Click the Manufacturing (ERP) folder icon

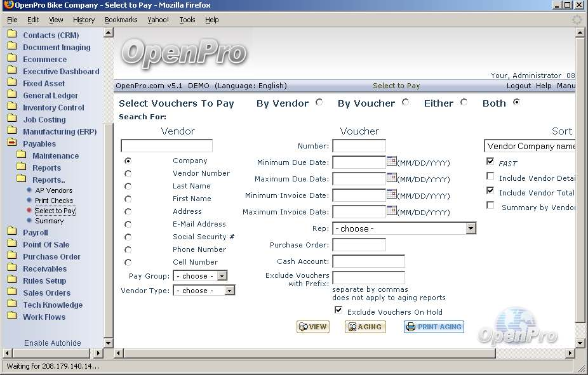point(12,130)
